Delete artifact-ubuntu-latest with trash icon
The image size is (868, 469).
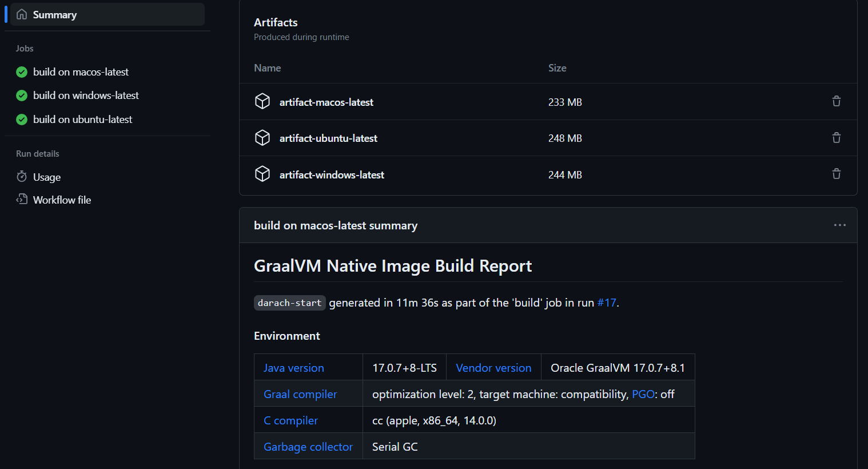836,138
